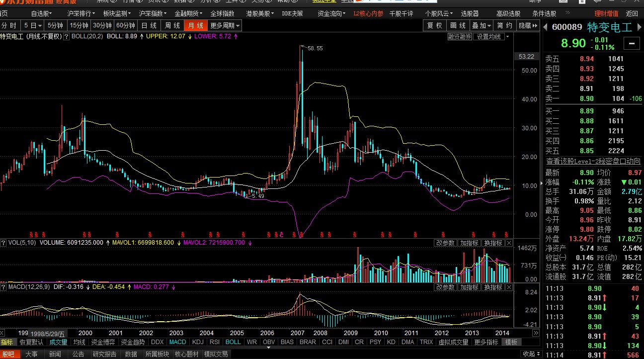644x359 pixels.
Task: Toggle the BOLL indicator on the chart
Action: tap(233, 342)
